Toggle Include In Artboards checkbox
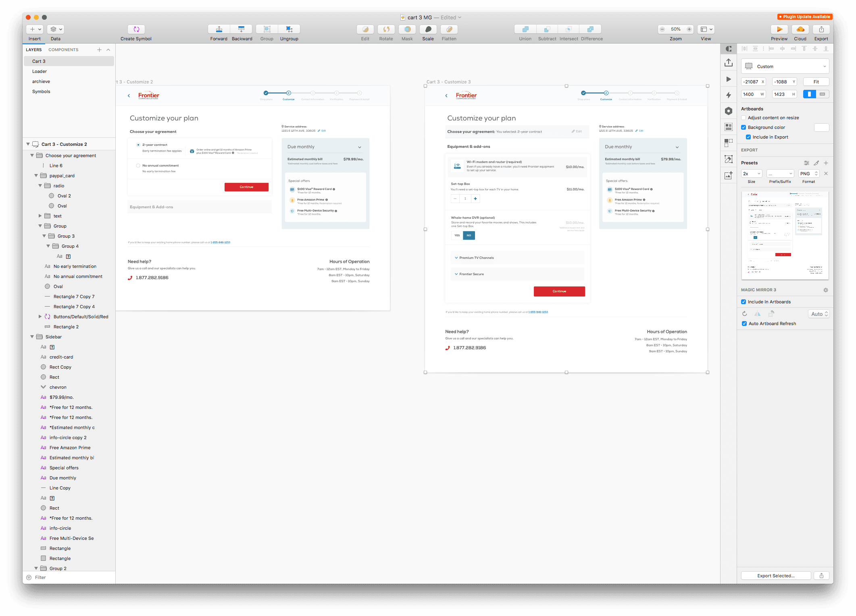This screenshot has height=616, width=856. [744, 302]
